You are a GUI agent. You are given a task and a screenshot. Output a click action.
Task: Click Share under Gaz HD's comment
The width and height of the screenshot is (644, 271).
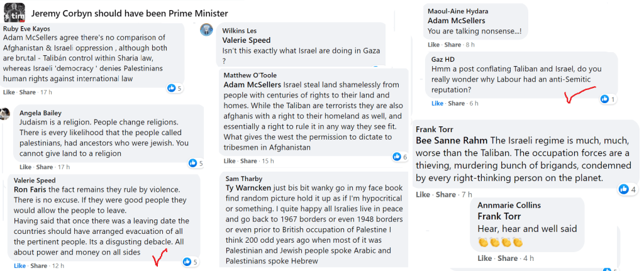click(457, 103)
